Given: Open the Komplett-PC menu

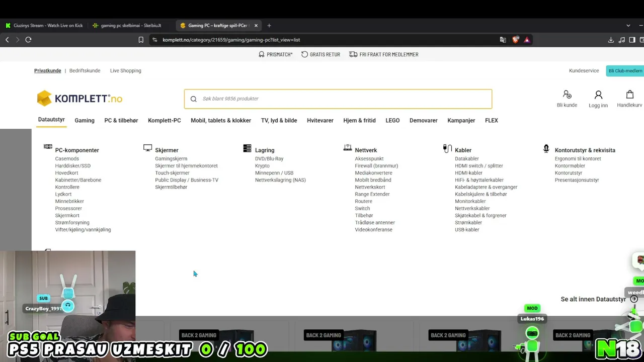Looking at the screenshot, I should click(165, 121).
